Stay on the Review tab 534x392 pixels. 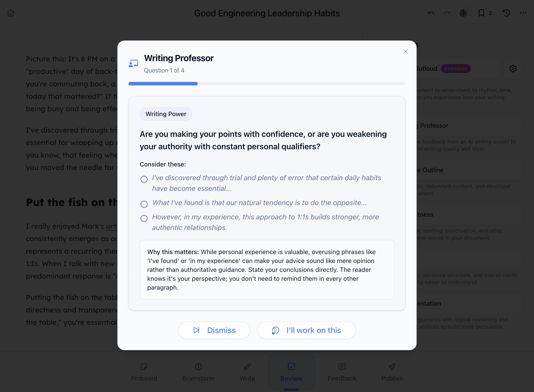click(x=291, y=372)
